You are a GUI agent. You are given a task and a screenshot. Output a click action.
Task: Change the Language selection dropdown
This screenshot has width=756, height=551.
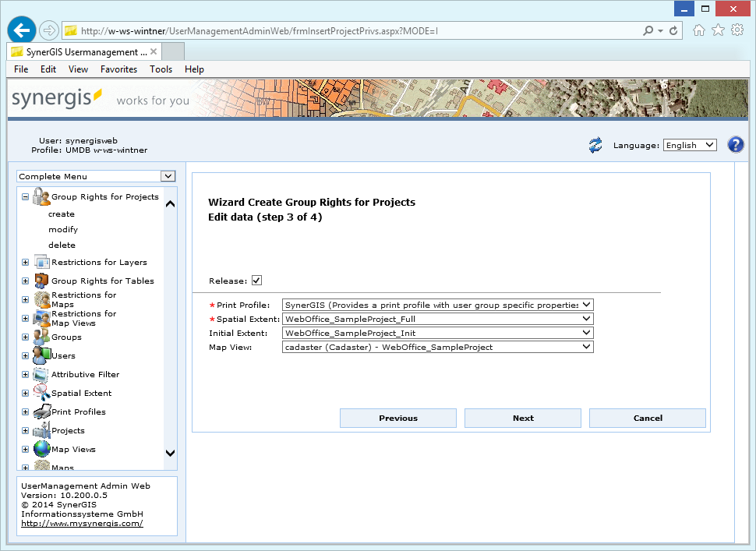[690, 144]
